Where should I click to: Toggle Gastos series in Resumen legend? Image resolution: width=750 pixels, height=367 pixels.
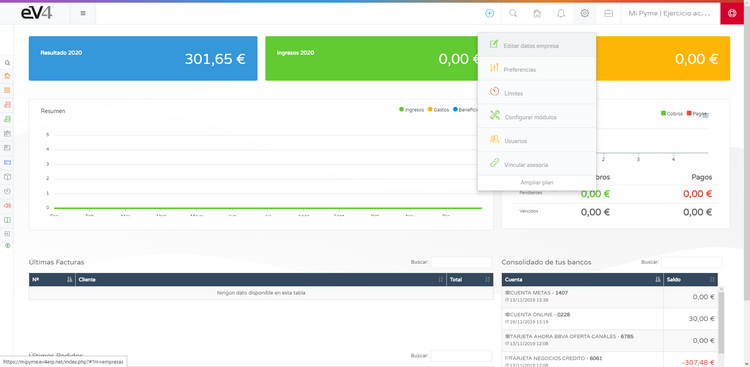[x=438, y=110]
